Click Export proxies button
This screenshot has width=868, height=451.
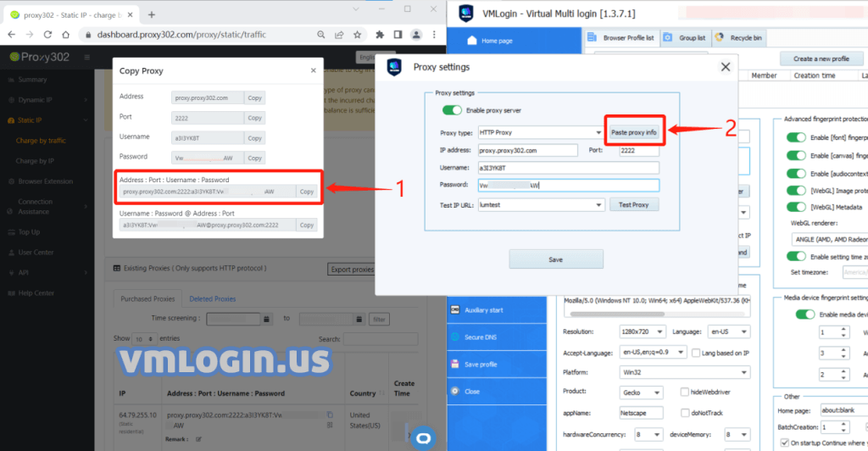pos(352,270)
